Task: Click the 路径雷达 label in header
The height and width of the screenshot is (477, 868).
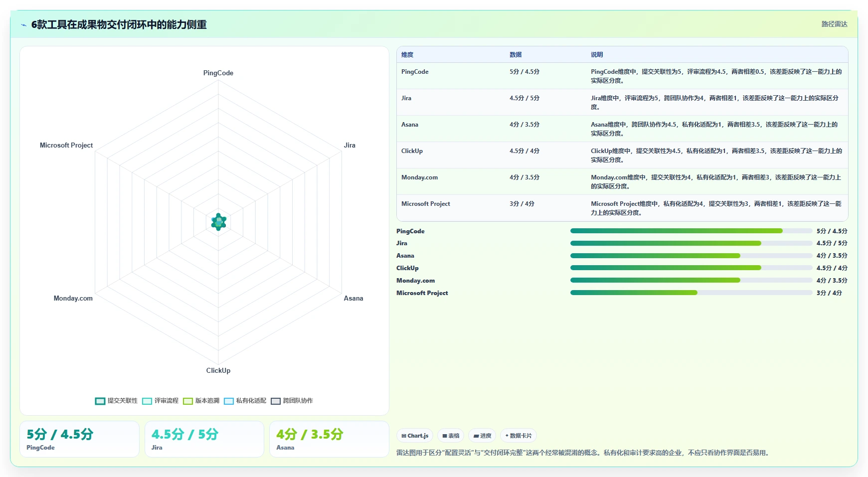Action: (x=834, y=24)
